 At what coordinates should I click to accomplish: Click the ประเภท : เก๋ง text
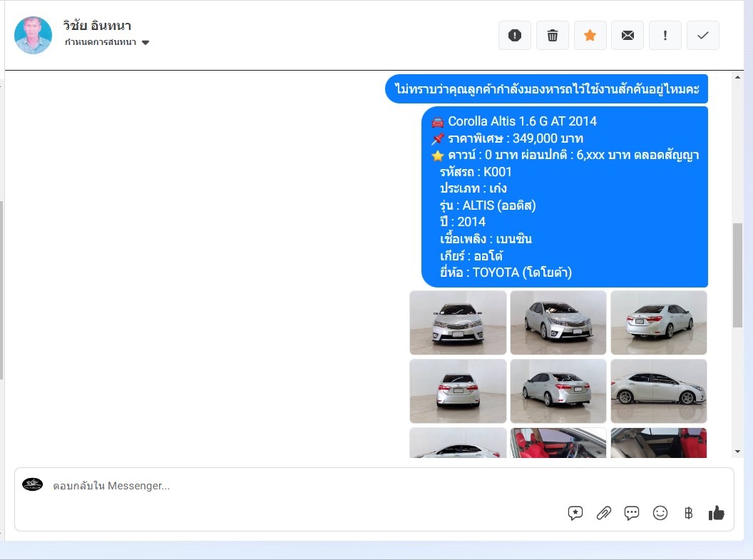pos(473,188)
